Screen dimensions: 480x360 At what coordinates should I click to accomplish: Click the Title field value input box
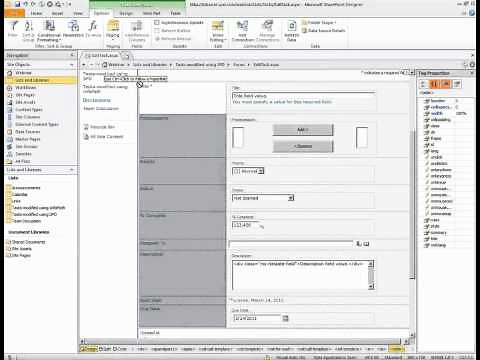tap(303, 96)
